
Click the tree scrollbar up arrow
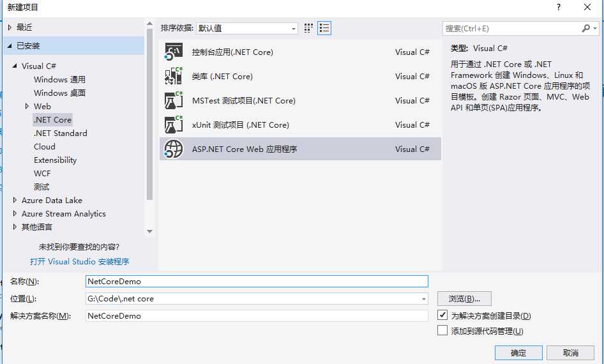[x=150, y=24]
